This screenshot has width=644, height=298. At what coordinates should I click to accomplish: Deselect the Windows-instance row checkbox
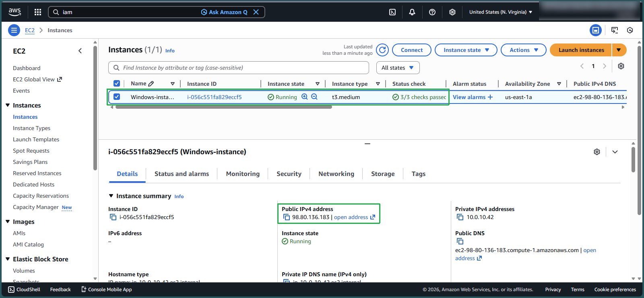pyautogui.click(x=117, y=97)
